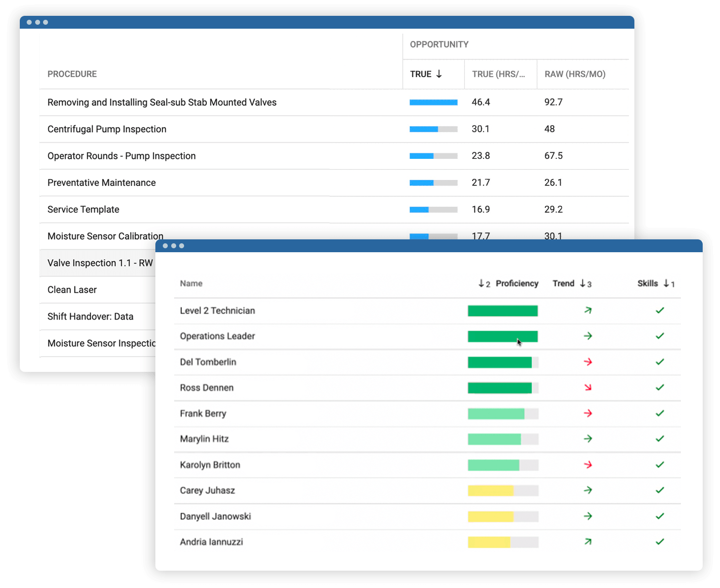The image size is (720, 588).
Task: Open the Centrifugal Pump Inspection procedure
Action: point(107,129)
